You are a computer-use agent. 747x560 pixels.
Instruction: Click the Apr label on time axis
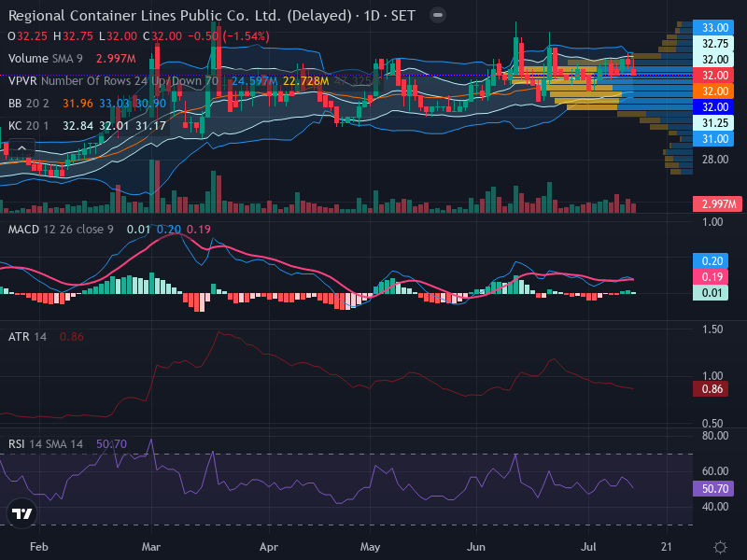pos(269,547)
